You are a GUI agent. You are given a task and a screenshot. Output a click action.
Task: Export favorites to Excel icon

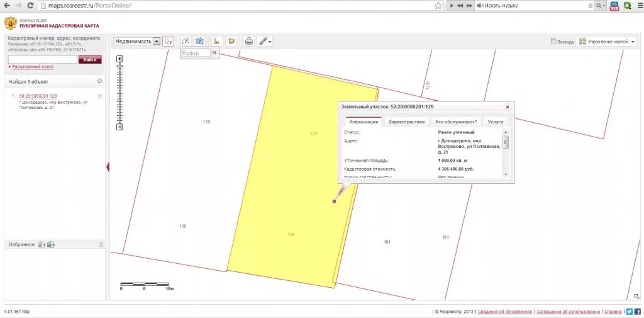pos(51,244)
